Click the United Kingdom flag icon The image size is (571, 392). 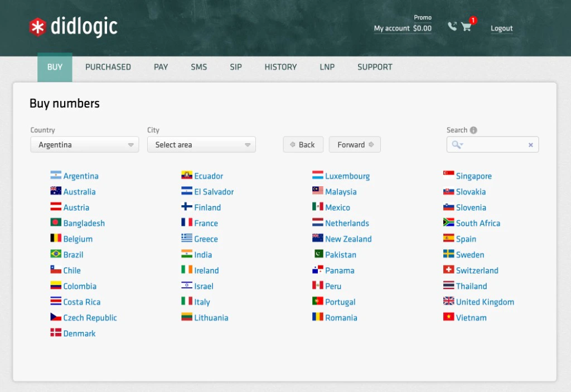tap(449, 301)
